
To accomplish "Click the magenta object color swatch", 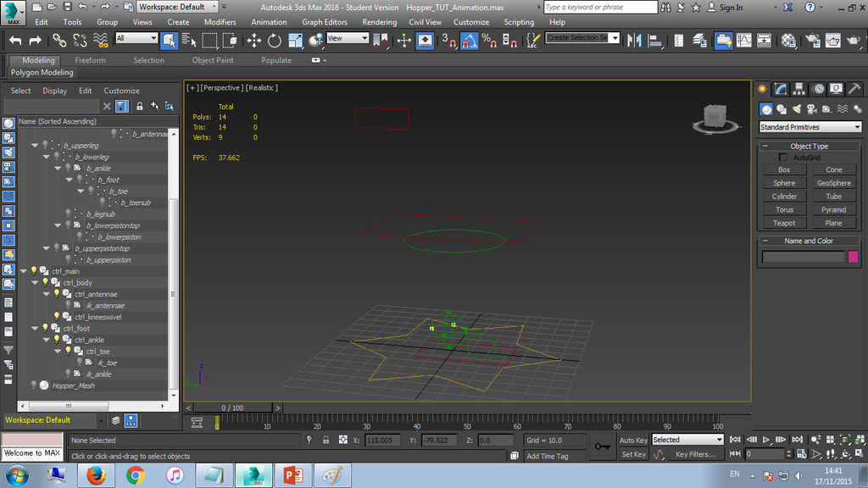I will 853,256.
